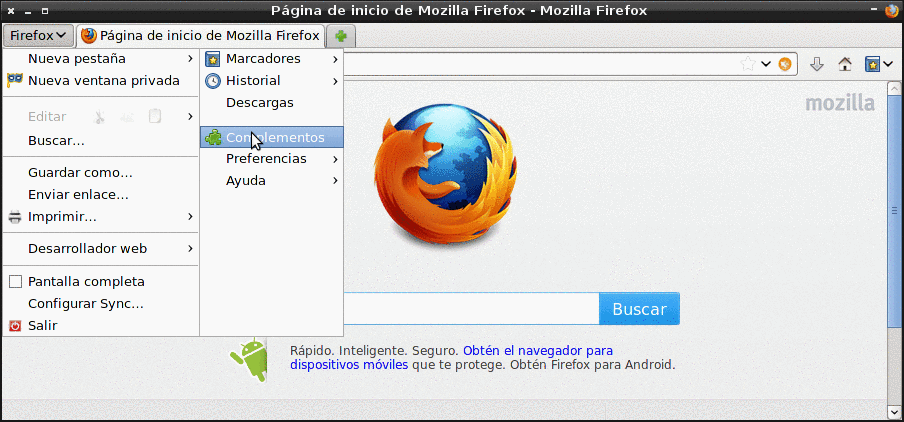Click the green puzzle Complementos icon
The image size is (904, 422).
click(x=213, y=138)
